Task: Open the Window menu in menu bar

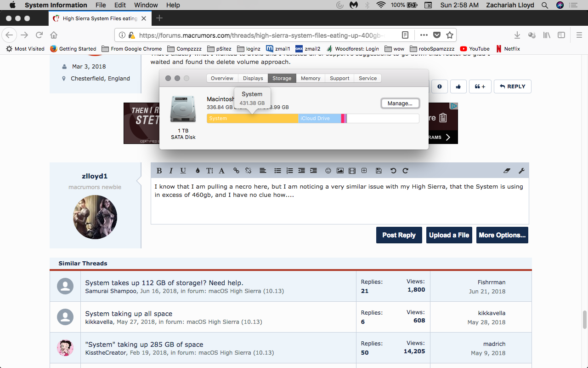Action: click(x=146, y=5)
